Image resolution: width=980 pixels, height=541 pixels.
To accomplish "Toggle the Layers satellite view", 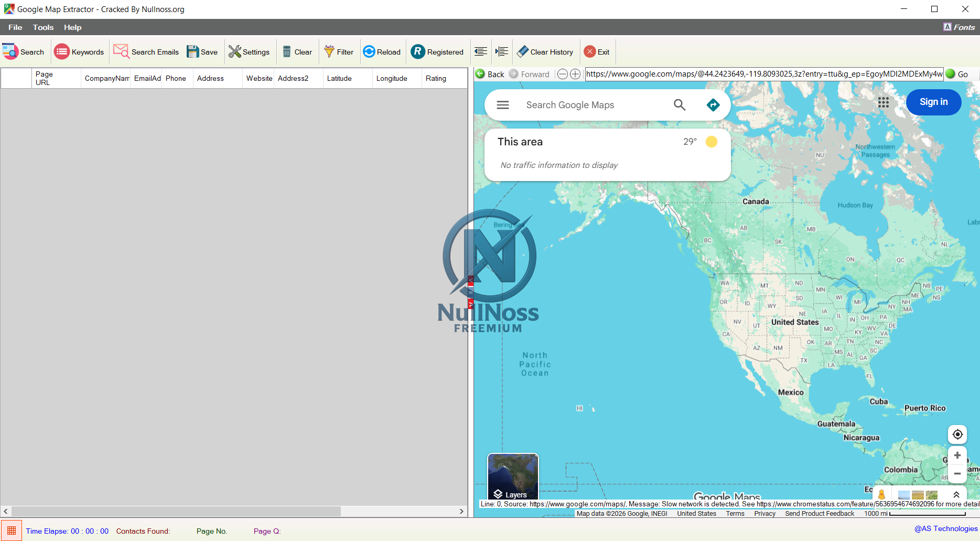I will pos(513,476).
